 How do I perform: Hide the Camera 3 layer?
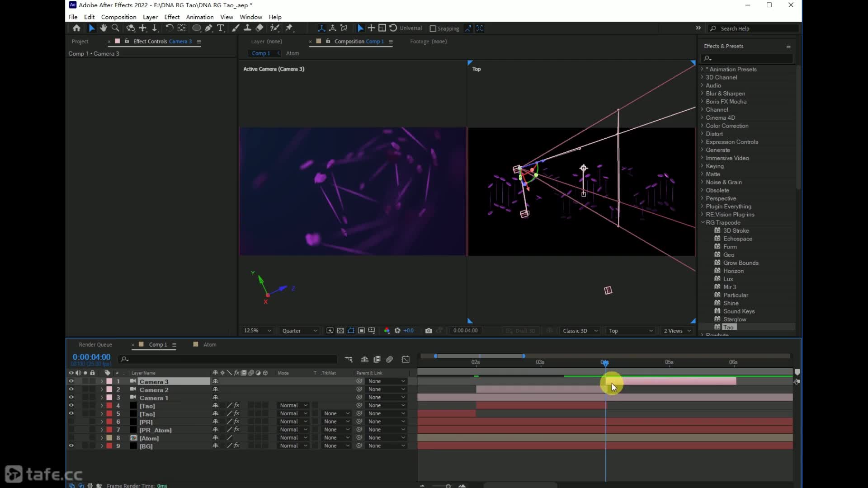coord(71,381)
